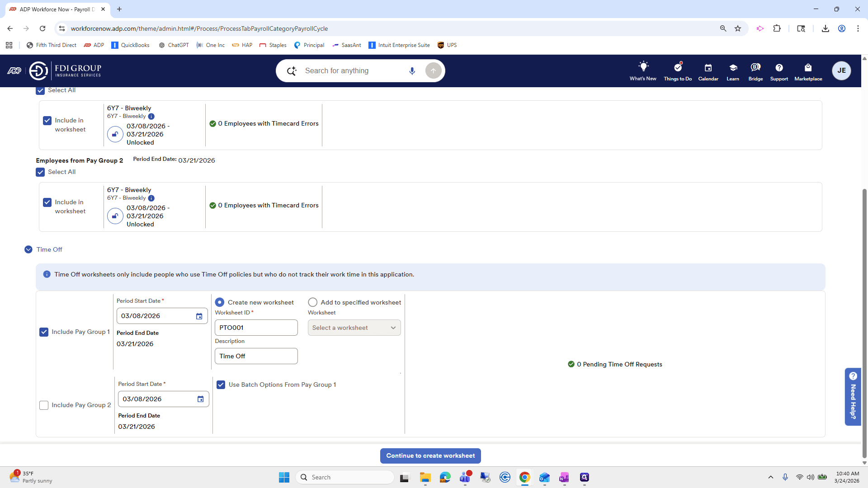This screenshot has width=868, height=488.
Task: Open the Calendar icon in header
Action: (x=708, y=71)
